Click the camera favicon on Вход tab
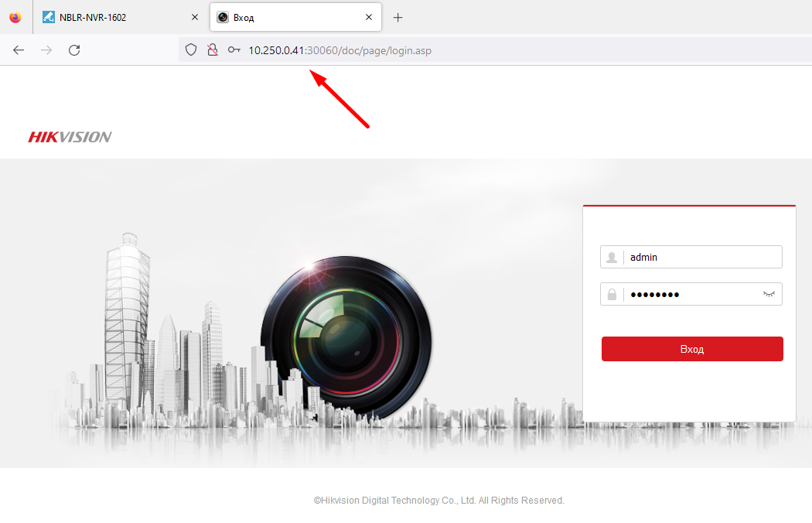This screenshot has height=523, width=812. point(223,17)
